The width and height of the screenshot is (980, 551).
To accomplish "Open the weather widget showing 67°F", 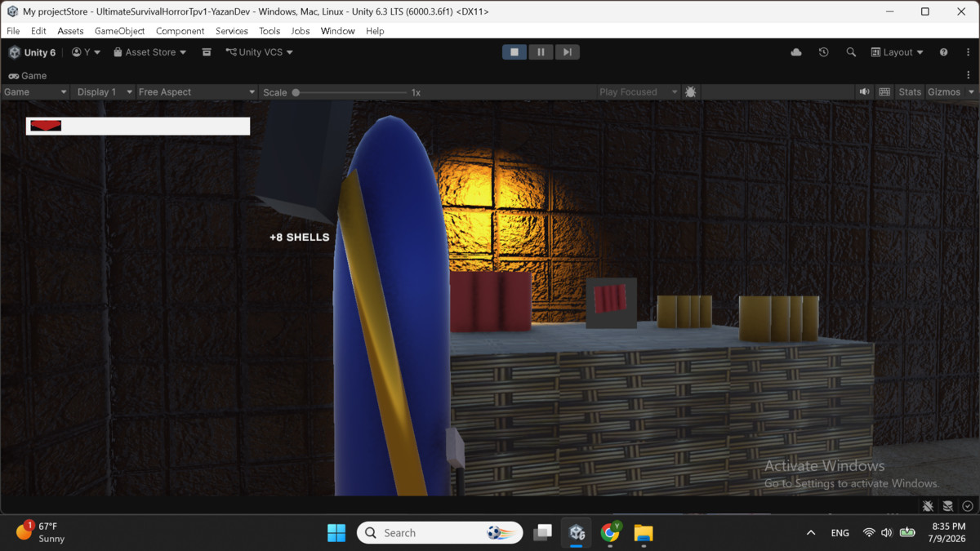I will pyautogui.click(x=41, y=533).
